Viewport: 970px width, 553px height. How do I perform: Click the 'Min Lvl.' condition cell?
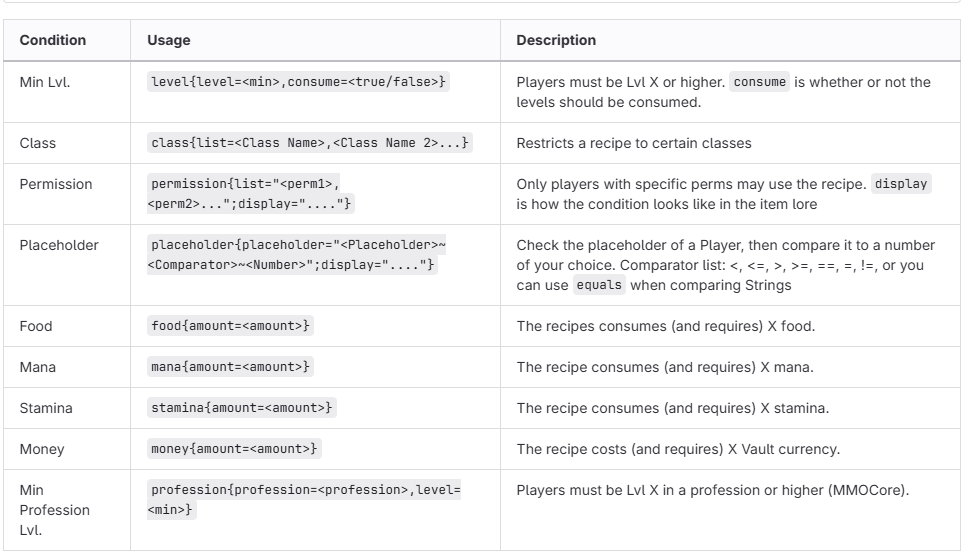[45, 83]
